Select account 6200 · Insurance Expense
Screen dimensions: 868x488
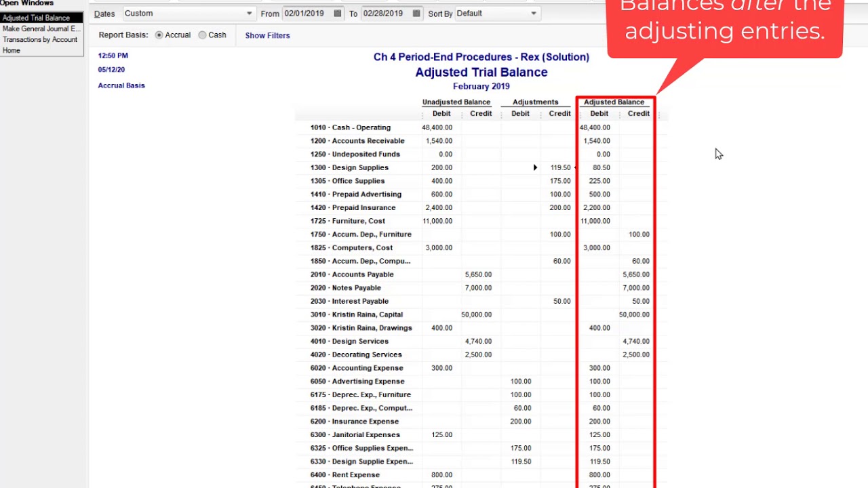(x=355, y=422)
